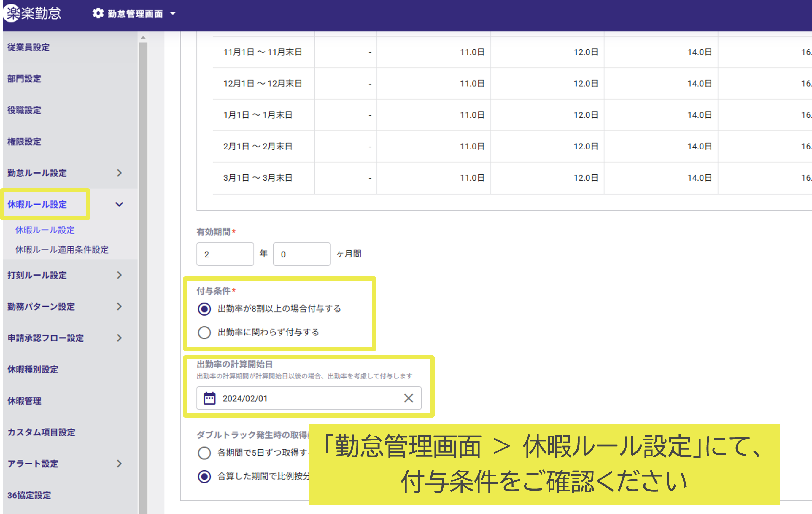The height and width of the screenshot is (514, 812).
Task: Click the 勤怠ルール設定 sidebar label
Action: (x=37, y=173)
